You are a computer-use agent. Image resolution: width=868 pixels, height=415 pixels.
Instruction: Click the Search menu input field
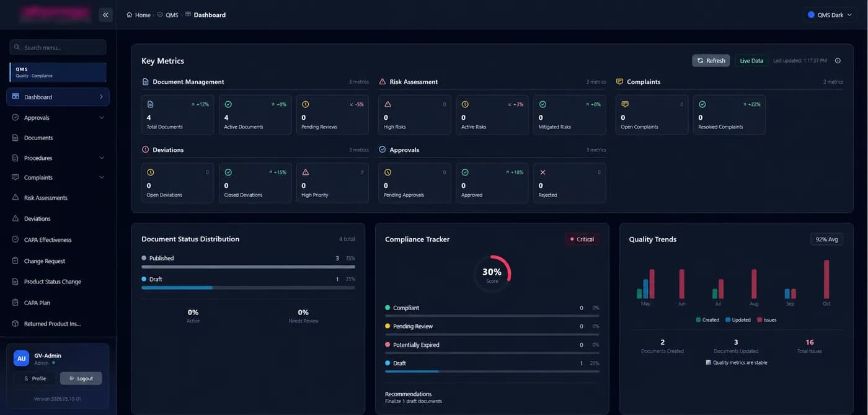(58, 47)
